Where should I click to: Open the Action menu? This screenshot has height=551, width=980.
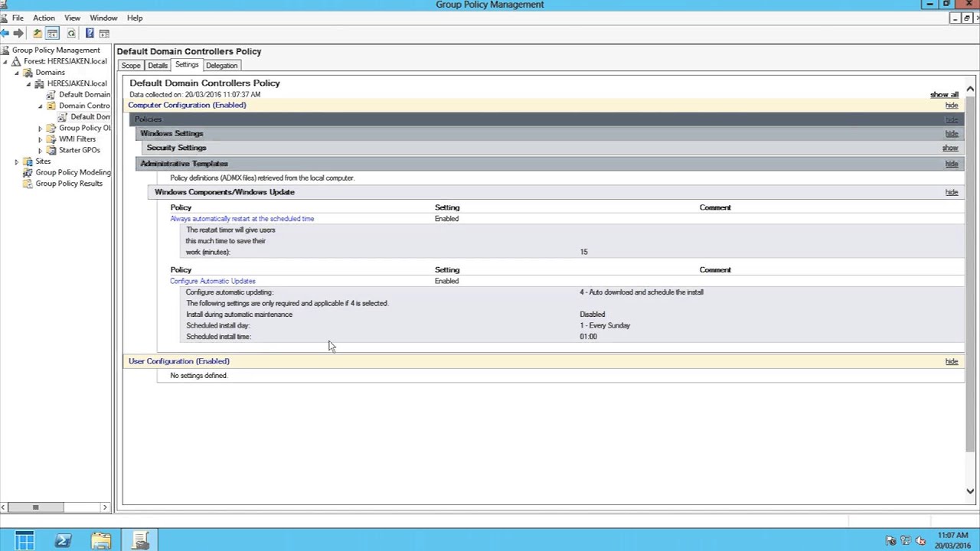coord(44,18)
